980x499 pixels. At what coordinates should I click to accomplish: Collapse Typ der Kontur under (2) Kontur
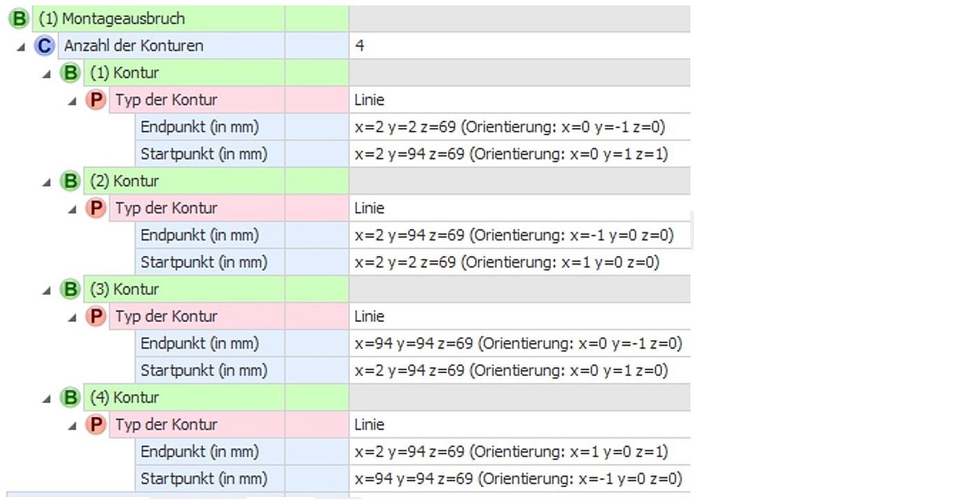72,209
